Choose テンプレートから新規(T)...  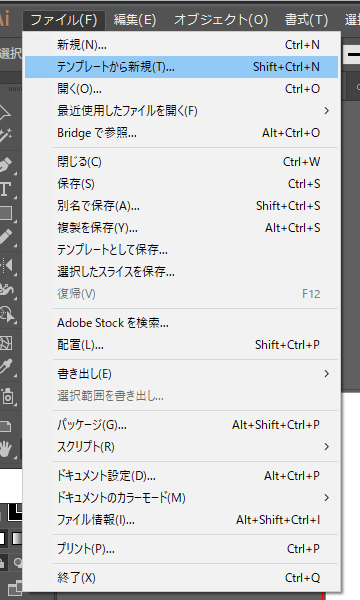[181, 67]
